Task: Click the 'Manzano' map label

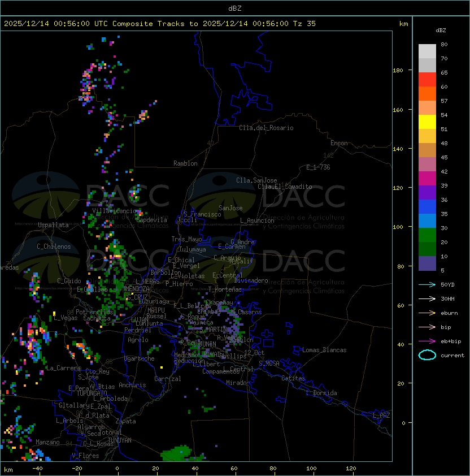Action: click(x=47, y=442)
